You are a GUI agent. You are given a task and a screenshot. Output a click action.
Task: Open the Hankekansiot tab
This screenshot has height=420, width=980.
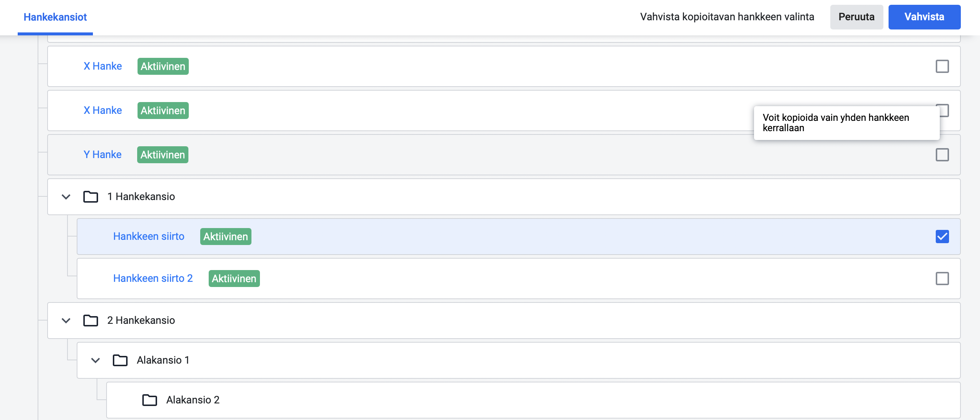pos(55,17)
